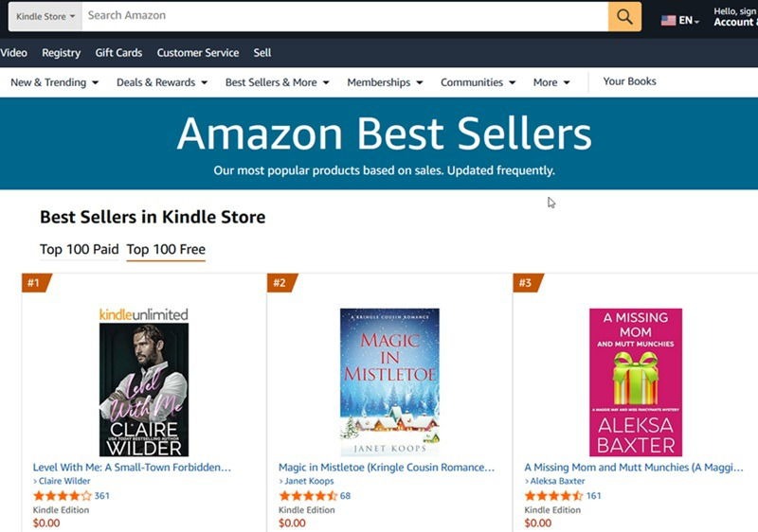This screenshot has height=532, width=758.
Task: Click the Kindle Unlimited logo on first book
Action: (144, 314)
